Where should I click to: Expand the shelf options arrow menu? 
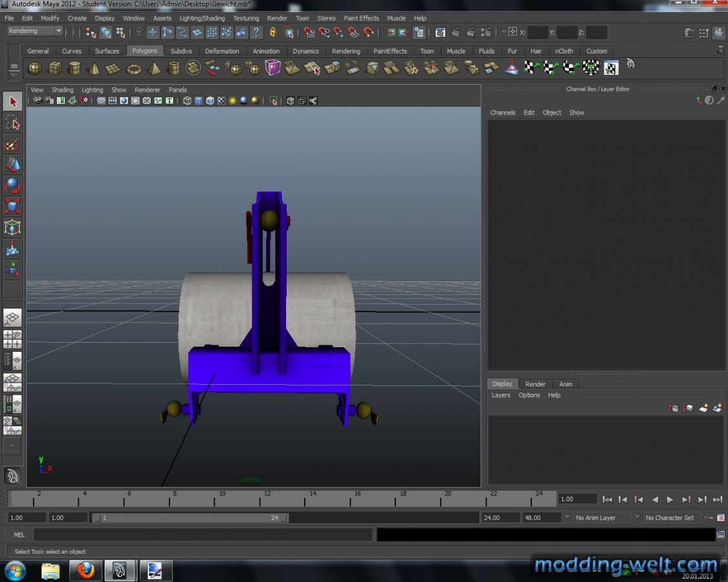pyautogui.click(x=14, y=75)
